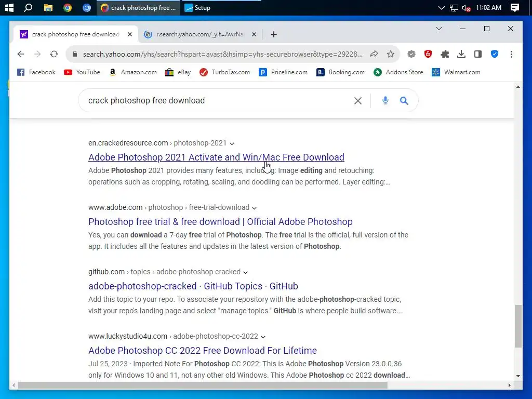Screen dimensions: 532x399
Task: Open a new browser tab
Action: [x=274, y=34]
